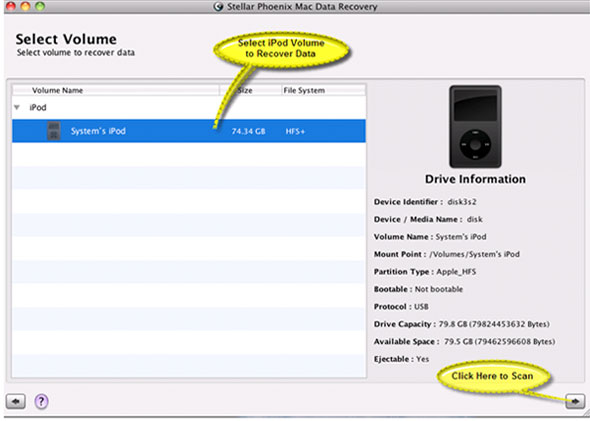The height and width of the screenshot is (421, 590).
Task: Click the Mount Point /Volumes/System's iPod path
Action: tap(474, 254)
